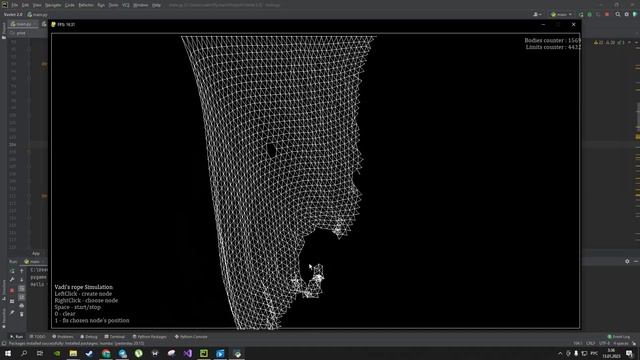Viewport: 640px width, 360px height.
Task: Click the green debug bug icon
Action: [590, 15]
